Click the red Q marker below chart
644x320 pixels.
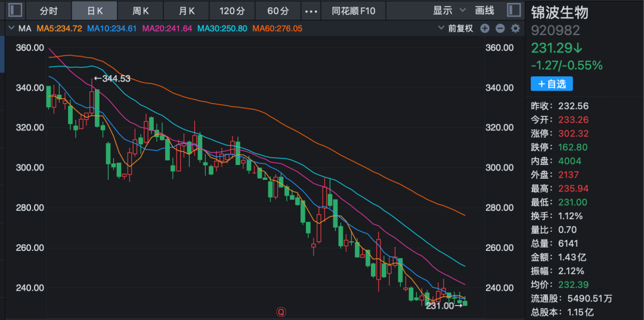pos(279,311)
